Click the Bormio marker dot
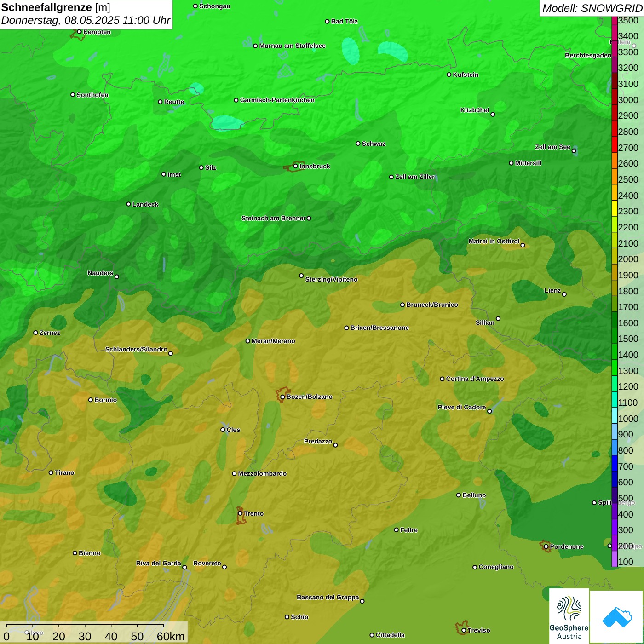 [91, 400]
